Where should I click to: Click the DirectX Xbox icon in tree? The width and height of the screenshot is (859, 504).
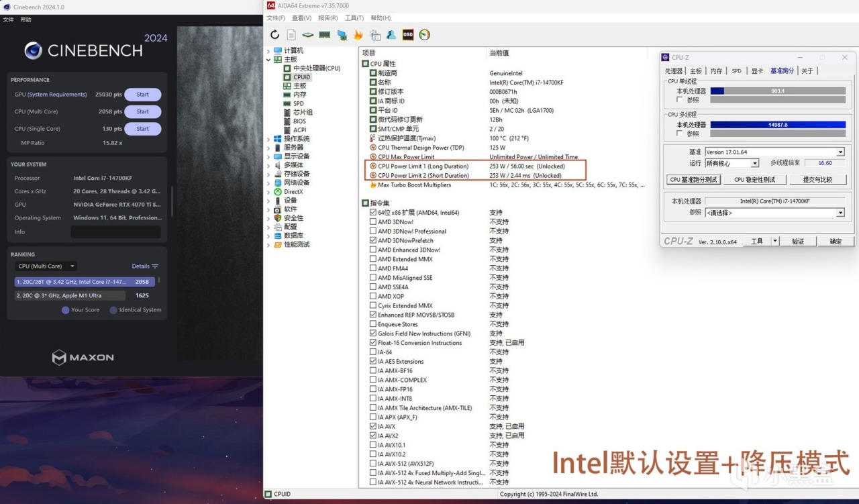278,192
